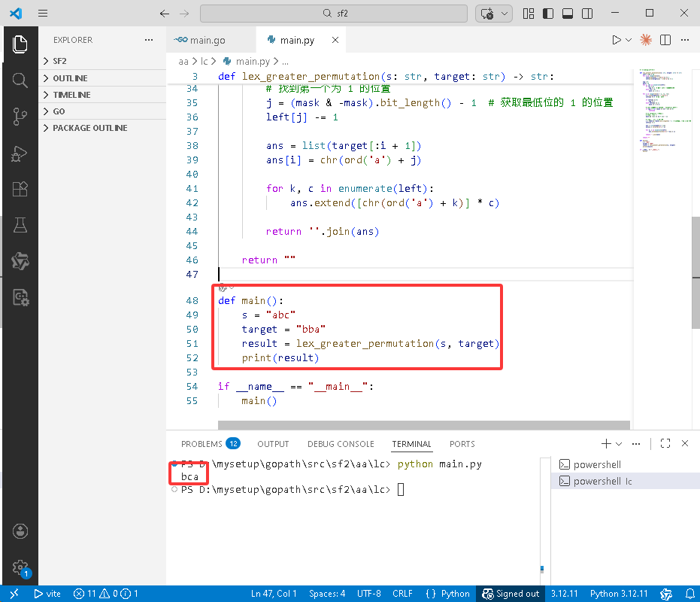
Task: Click the aa breadcrumb segment
Action: pos(183,61)
